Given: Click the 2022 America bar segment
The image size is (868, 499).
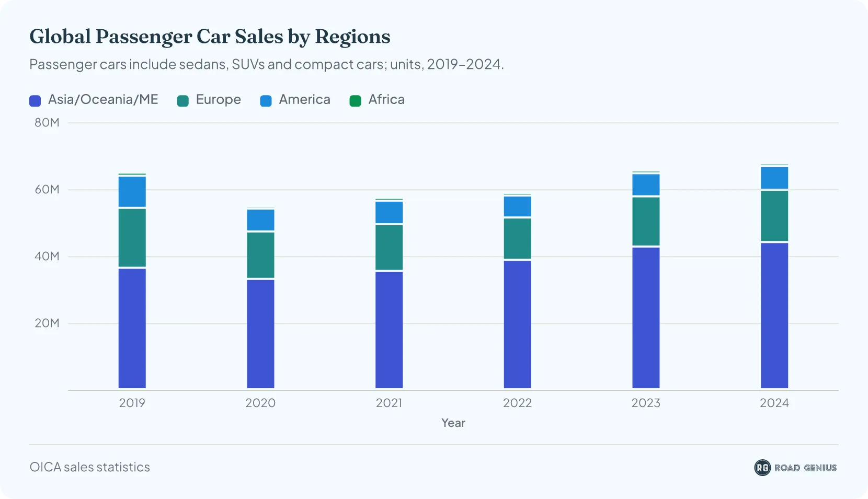Looking at the screenshot, I should click(x=518, y=206).
